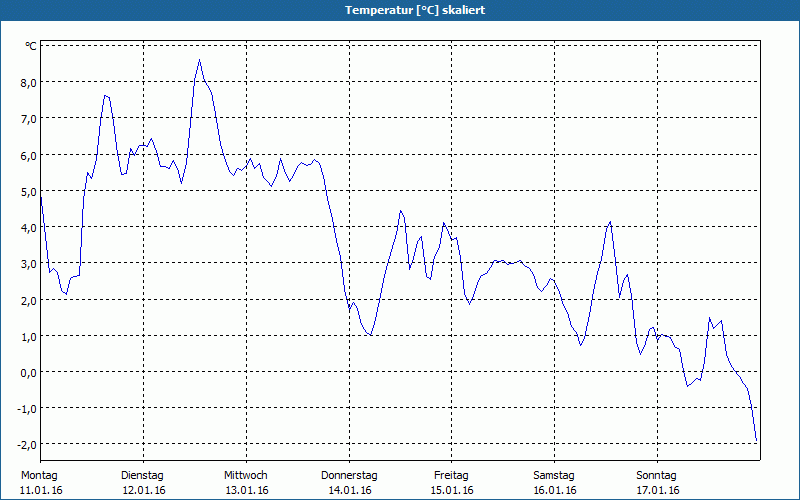Select the 8,0 y-axis label
The height and width of the screenshot is (500, 800).
27,82
